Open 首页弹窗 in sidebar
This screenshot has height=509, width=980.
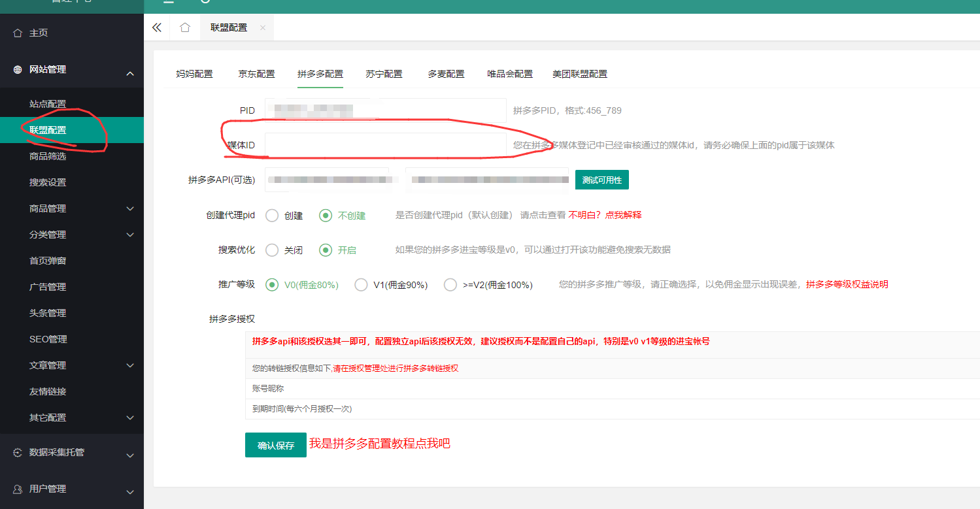coord(48,261)
